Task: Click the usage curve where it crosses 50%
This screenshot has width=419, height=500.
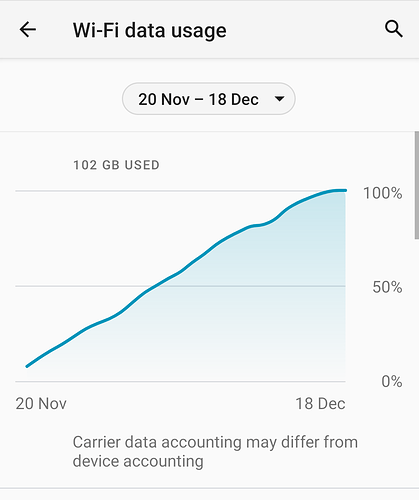Action: click(155, 286)
